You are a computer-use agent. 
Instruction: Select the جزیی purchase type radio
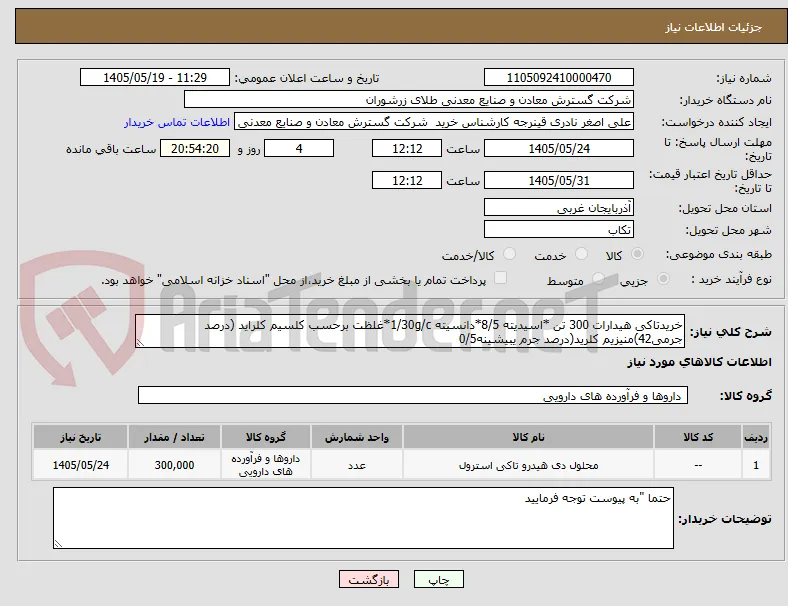pyautogui.click(x=663, y=278)
